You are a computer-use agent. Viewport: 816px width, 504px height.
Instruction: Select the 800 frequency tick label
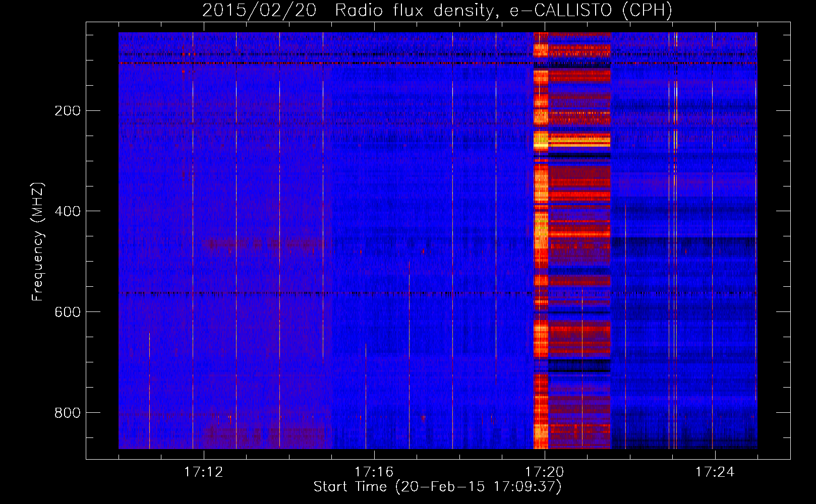click(68, 413)
